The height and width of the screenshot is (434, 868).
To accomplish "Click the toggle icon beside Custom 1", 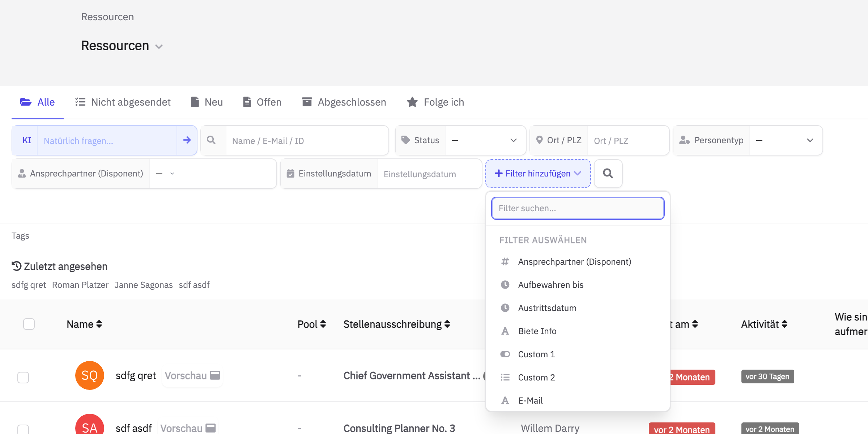I will (505, 354).
